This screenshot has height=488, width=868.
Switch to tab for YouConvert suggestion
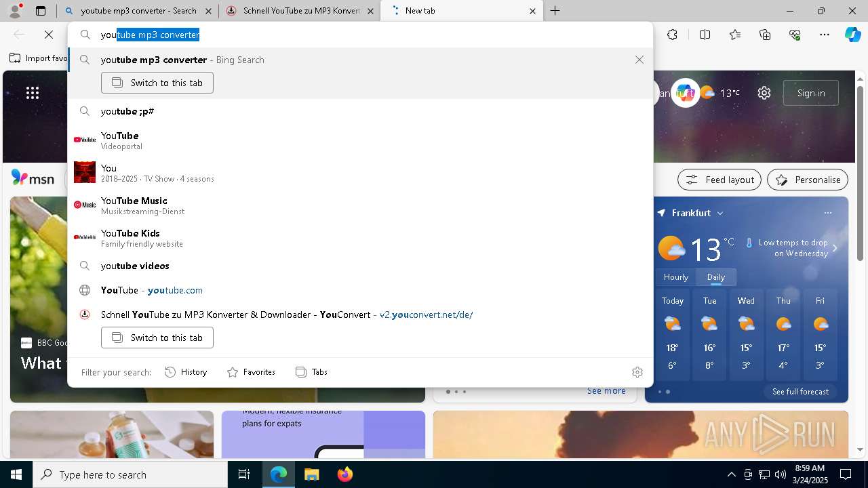[157, 338]
